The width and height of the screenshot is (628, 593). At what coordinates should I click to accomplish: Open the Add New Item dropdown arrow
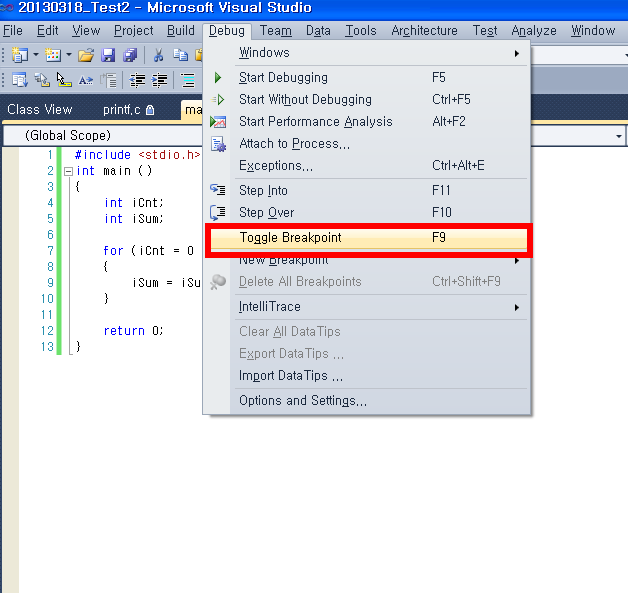[68, 55]
